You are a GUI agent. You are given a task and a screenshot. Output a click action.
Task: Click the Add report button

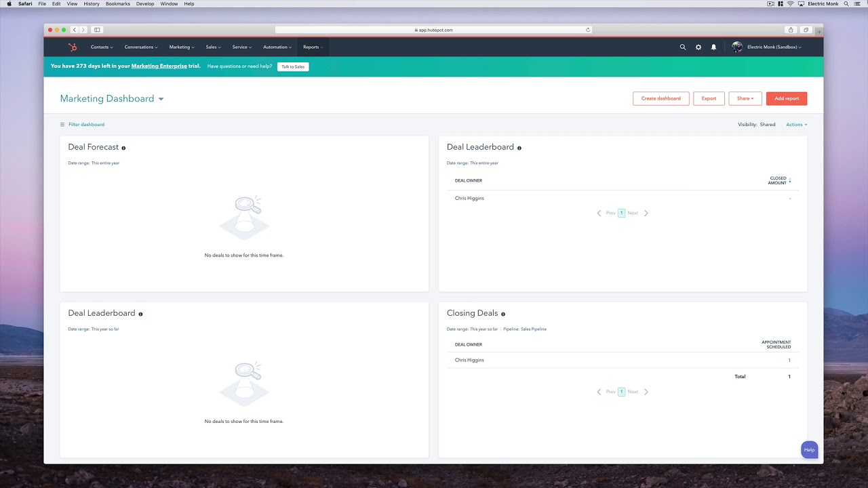787,98
